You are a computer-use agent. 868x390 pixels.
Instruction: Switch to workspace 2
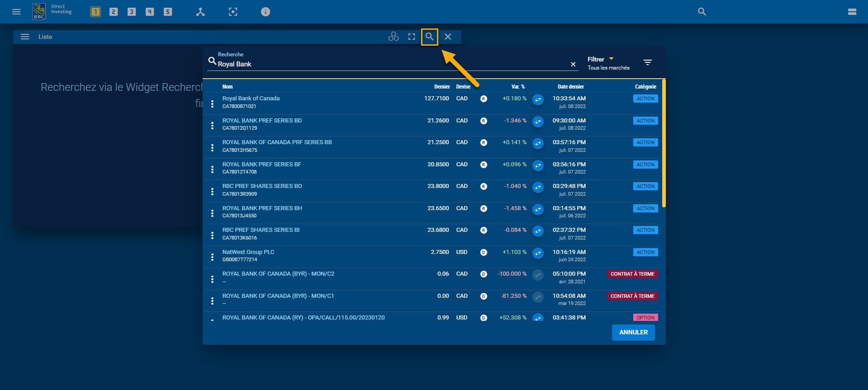click(114, 12)
